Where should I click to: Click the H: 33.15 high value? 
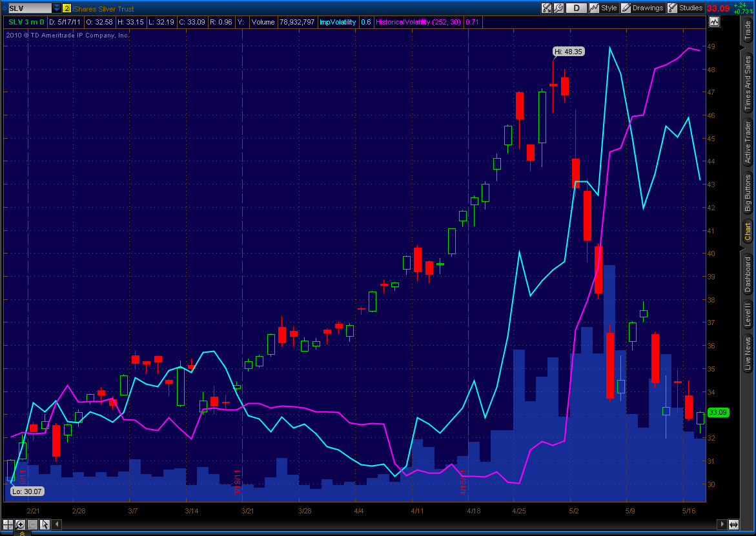[x=130, y=22]
